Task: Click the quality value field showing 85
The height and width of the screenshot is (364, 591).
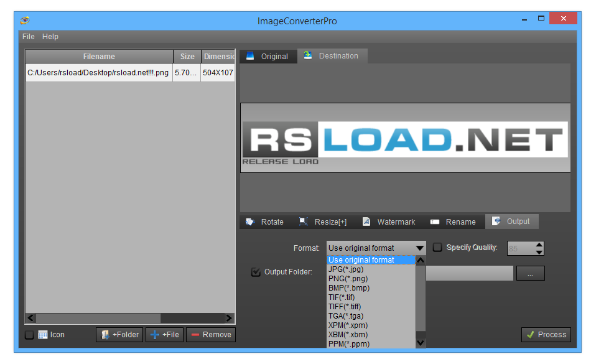Action: 521,248
